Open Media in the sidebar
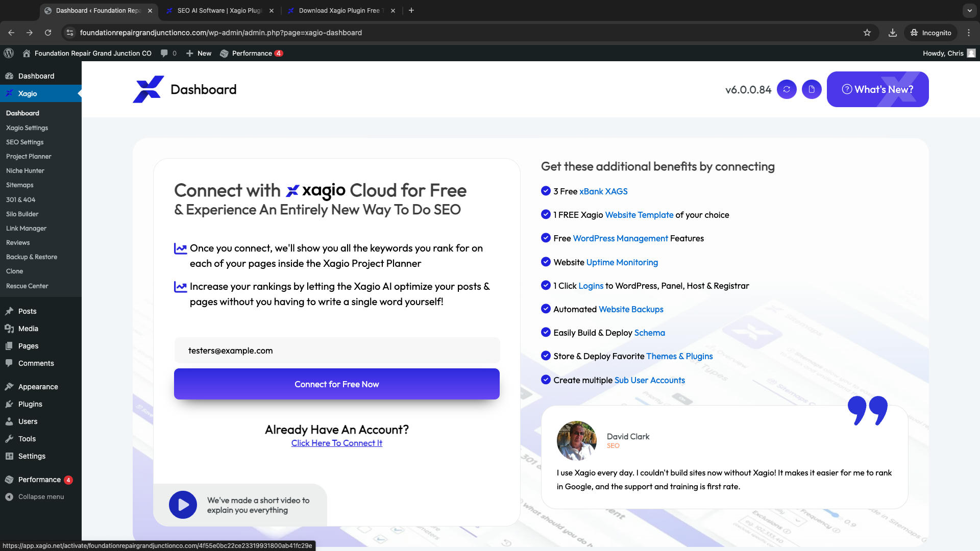 (x=41, y=329)
